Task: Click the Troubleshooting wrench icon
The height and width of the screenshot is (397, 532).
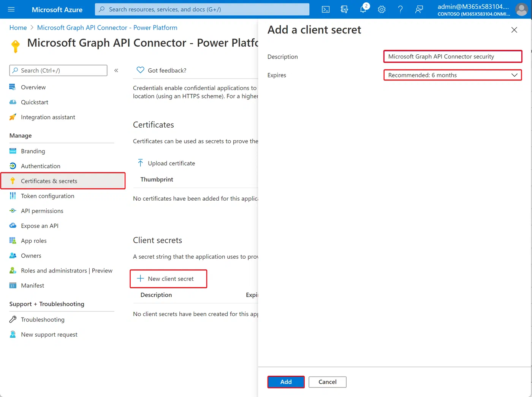Action: click(x=13, y=319)
